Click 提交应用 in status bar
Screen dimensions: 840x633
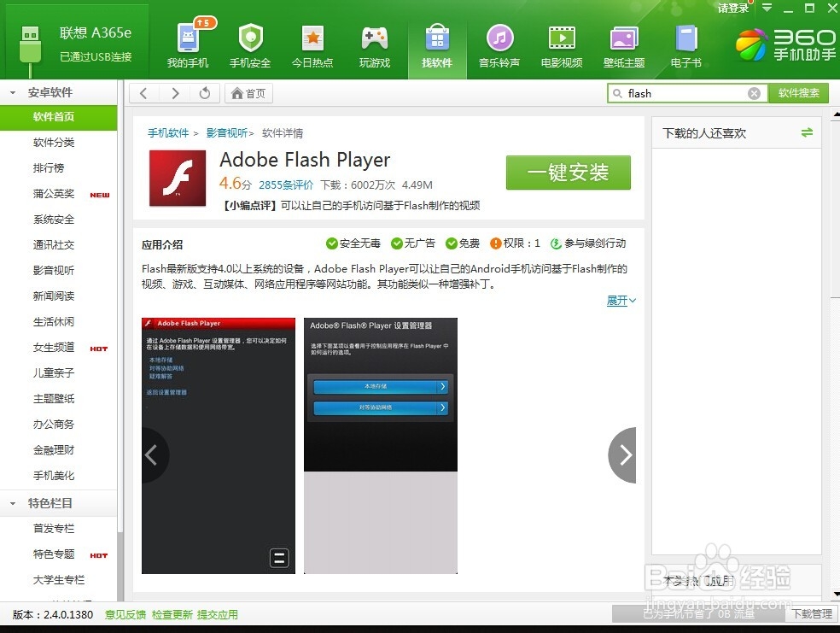217,615
